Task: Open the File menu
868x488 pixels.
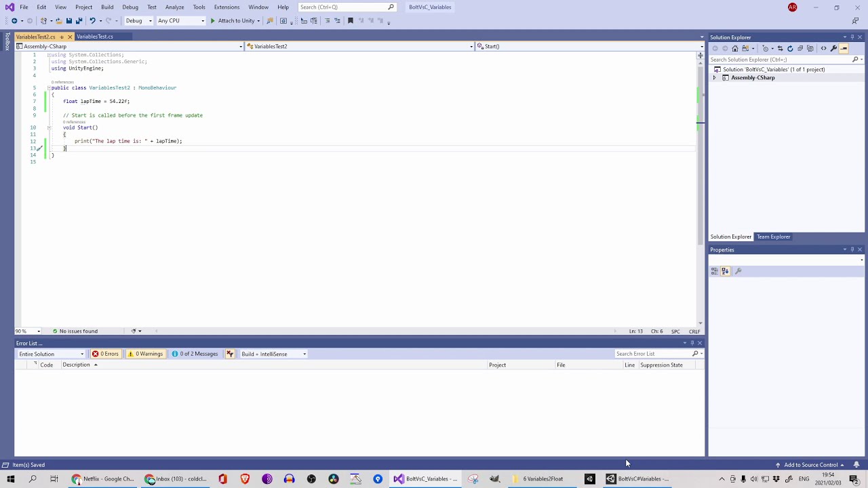Action: pyautogui.click(x=24, y=7)
